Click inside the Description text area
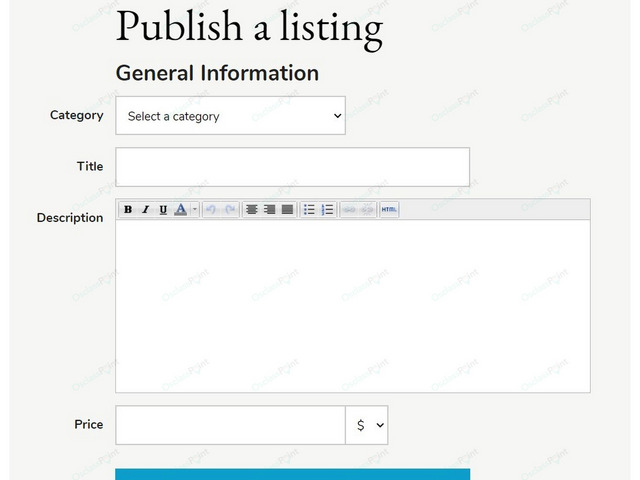The height and width of the screenshot is (480, 640). 353,306
